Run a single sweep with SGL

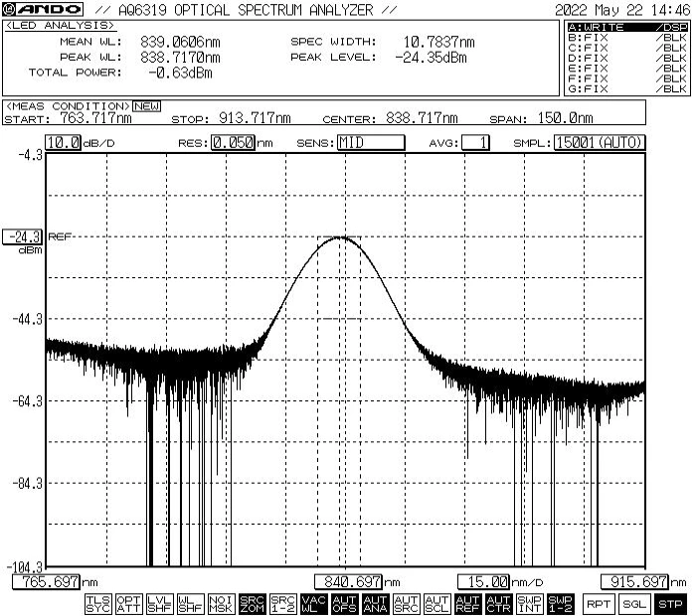pos(634,604)
